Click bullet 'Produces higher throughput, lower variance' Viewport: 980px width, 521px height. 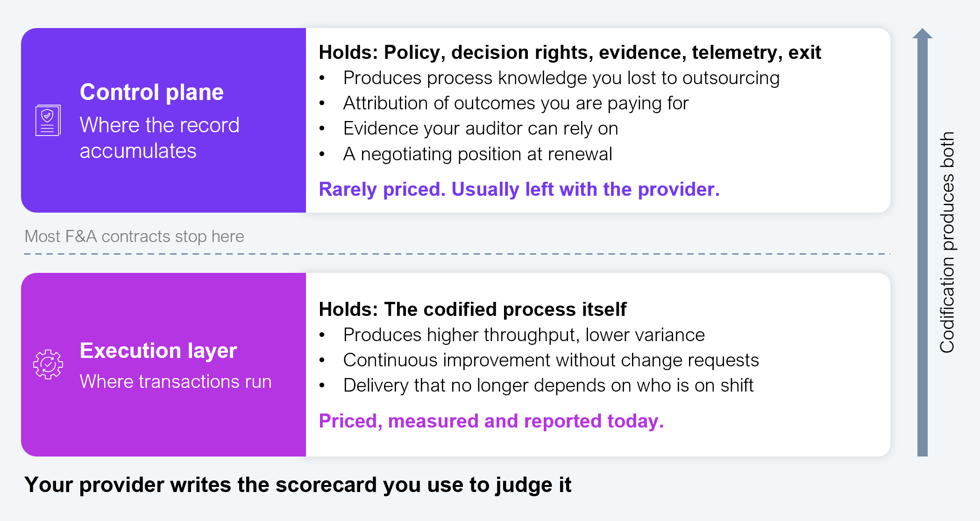[x=524, y=335]
